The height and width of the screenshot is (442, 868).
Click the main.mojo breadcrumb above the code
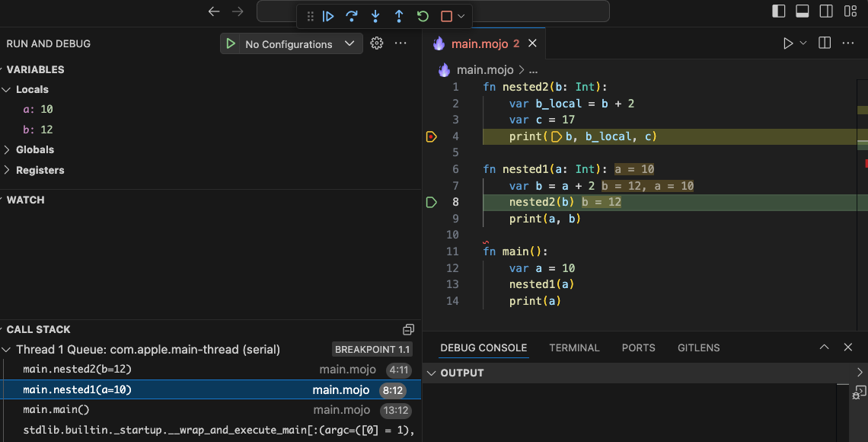pos(485,69)
